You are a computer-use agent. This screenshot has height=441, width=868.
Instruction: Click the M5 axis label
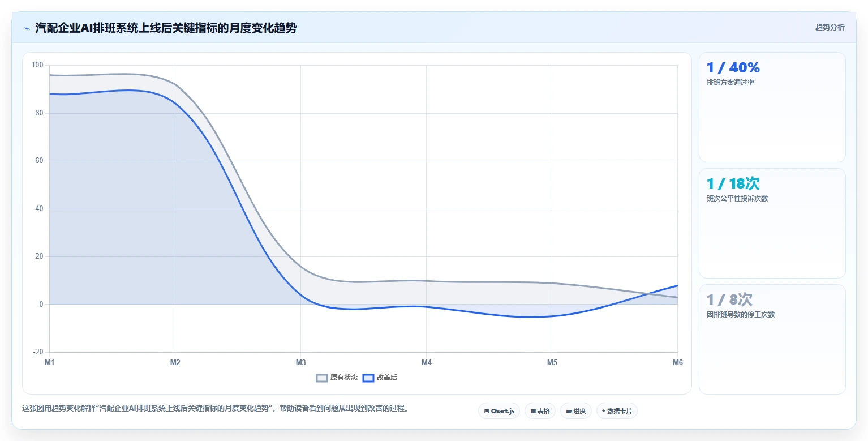pos(552,362)
